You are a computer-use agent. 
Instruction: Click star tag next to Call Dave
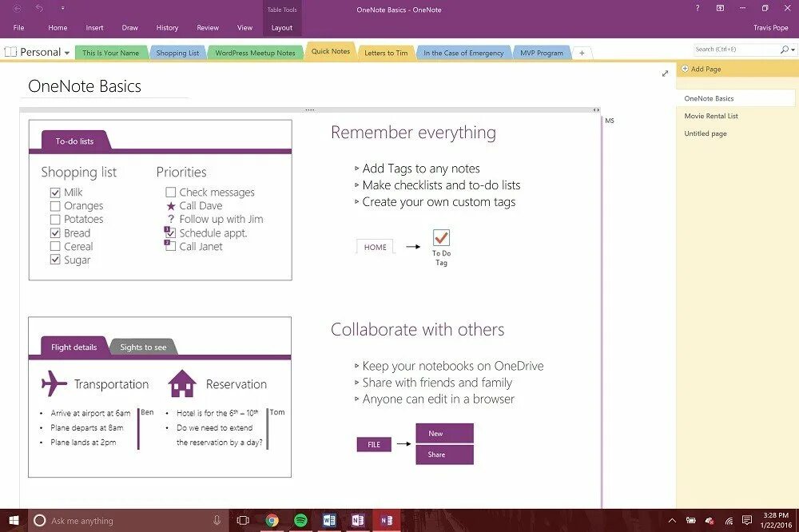[x=171, y=206]
